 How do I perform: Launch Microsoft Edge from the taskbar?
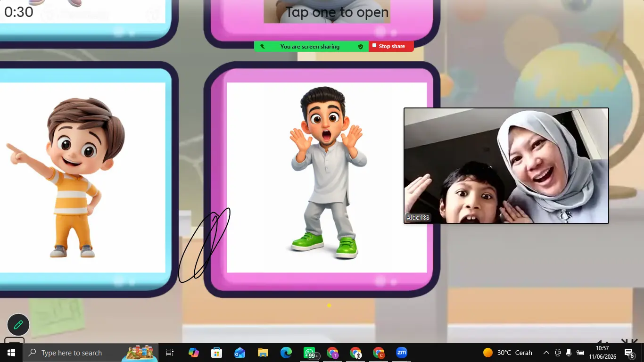click(x=286, y=353)
